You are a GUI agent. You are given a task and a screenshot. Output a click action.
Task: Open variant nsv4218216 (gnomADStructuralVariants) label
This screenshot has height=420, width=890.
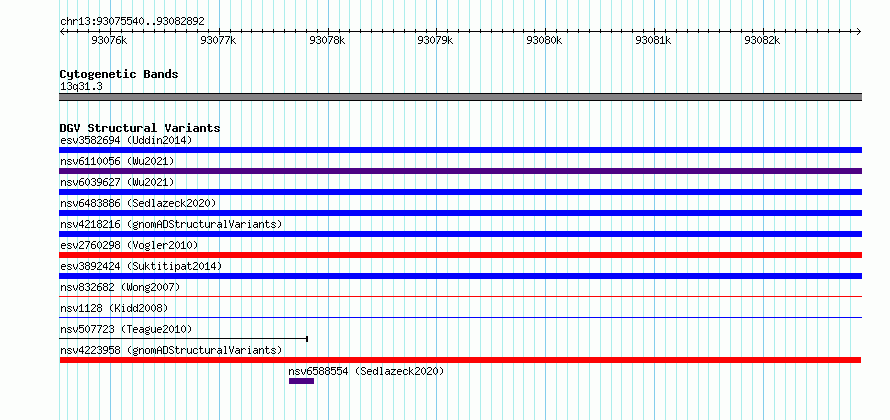click(x=171, y=224)
